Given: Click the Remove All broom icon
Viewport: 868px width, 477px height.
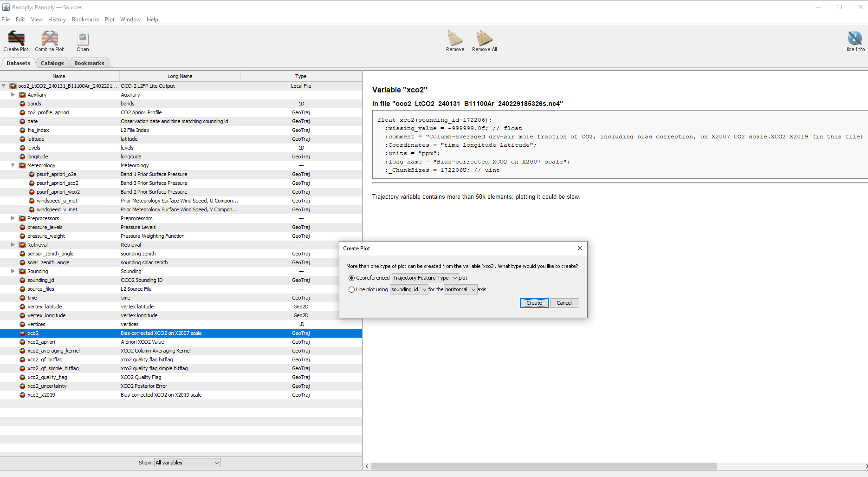Looking at the screenshot, I should click(x=484, y=38).
